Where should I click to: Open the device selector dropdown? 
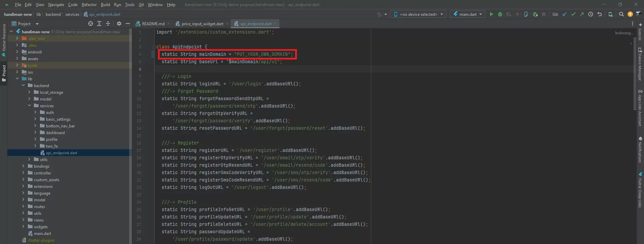[x=418, y=14]
